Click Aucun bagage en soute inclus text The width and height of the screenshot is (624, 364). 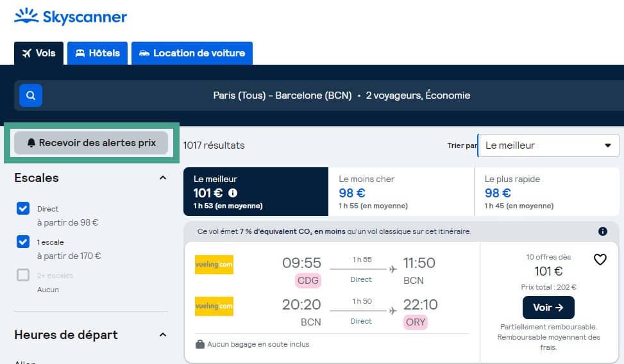[258, 344]
